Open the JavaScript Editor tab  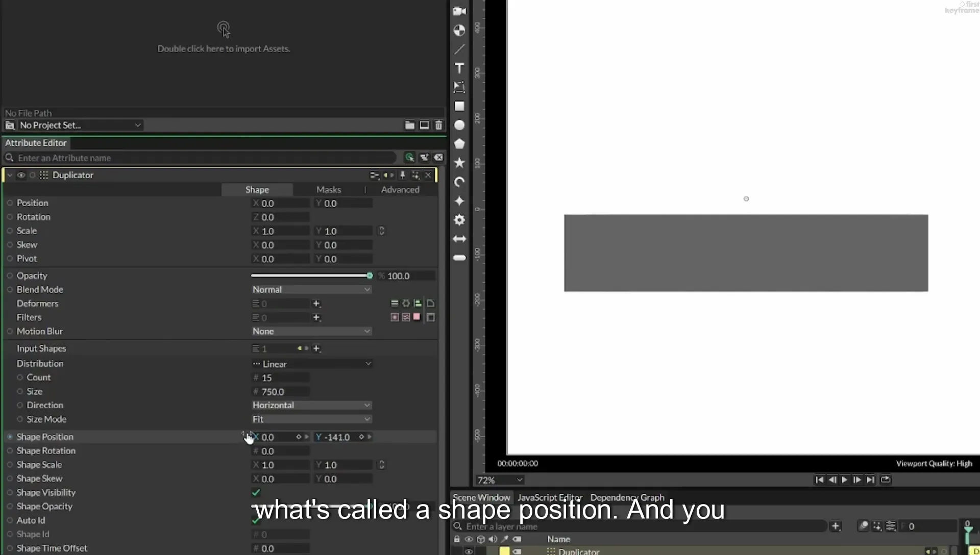click(550, 497)
